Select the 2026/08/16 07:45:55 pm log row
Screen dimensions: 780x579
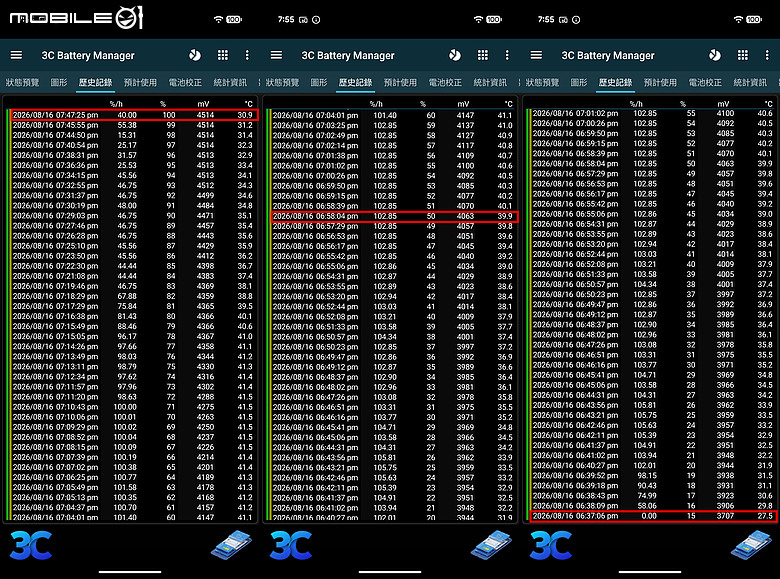[x=133, y=125]
